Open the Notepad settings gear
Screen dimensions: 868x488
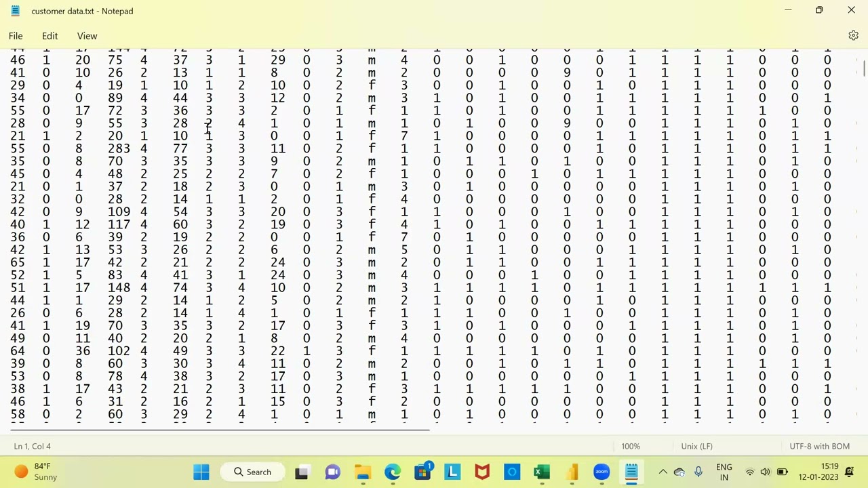click(x=853, y=35)
